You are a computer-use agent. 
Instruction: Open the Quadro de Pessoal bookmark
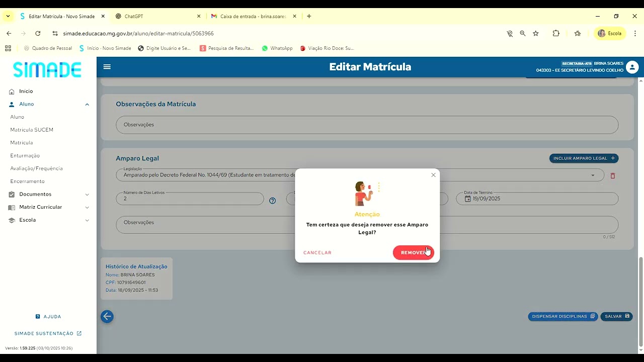[48, 48]
